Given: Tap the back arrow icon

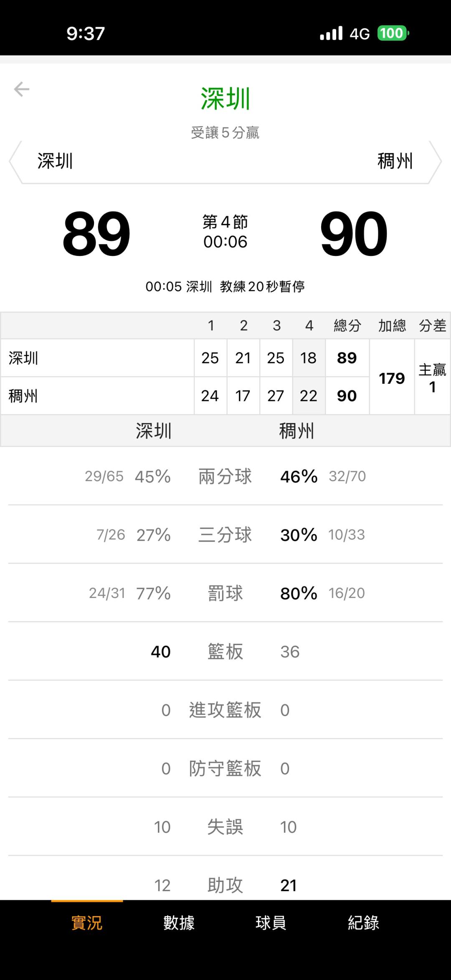Looking at the screenshot, I should [22, 89].
